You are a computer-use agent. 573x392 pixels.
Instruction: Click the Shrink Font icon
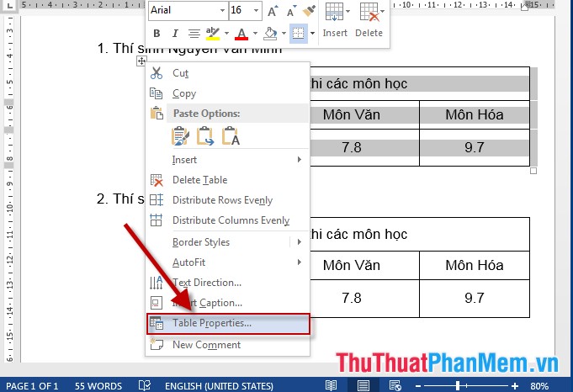(x=290, y=11)
